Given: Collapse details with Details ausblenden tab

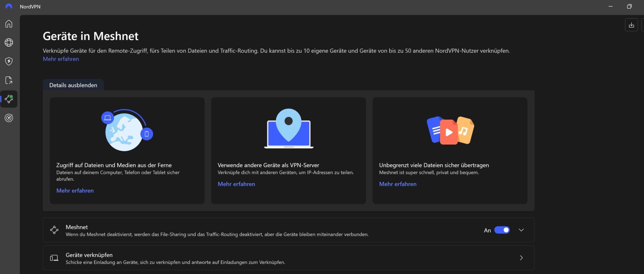Looking at the screenshot, I should point(73,85).
